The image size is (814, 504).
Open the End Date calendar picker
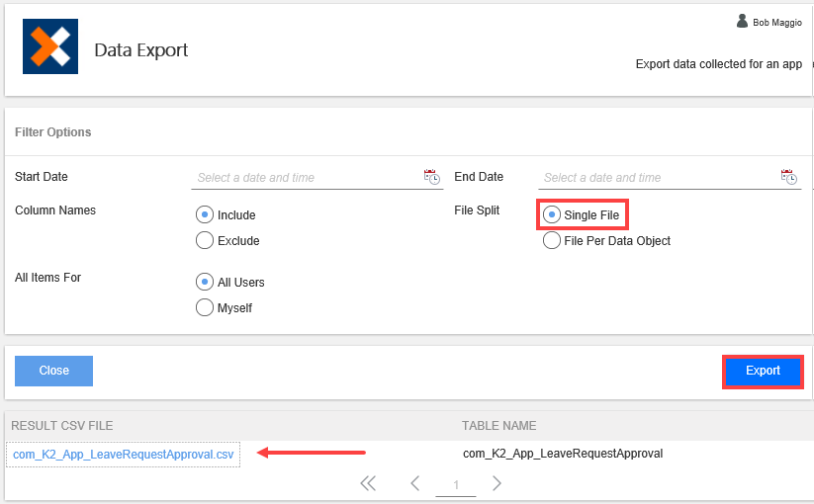point(788,177)
